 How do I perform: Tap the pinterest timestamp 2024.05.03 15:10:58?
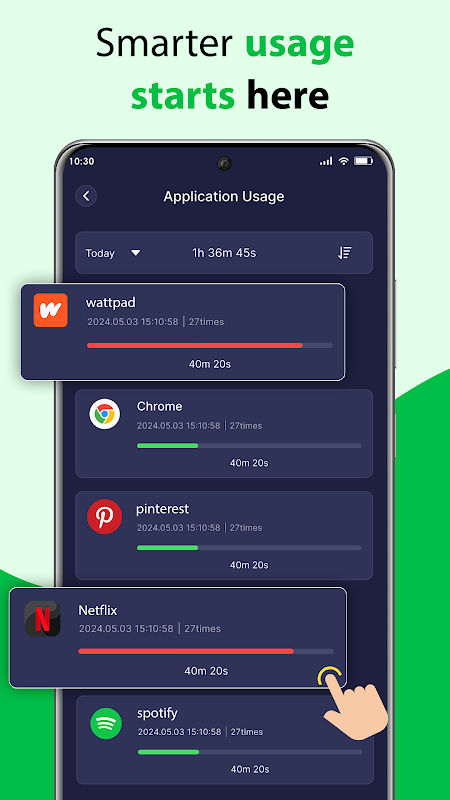[179, 528]
